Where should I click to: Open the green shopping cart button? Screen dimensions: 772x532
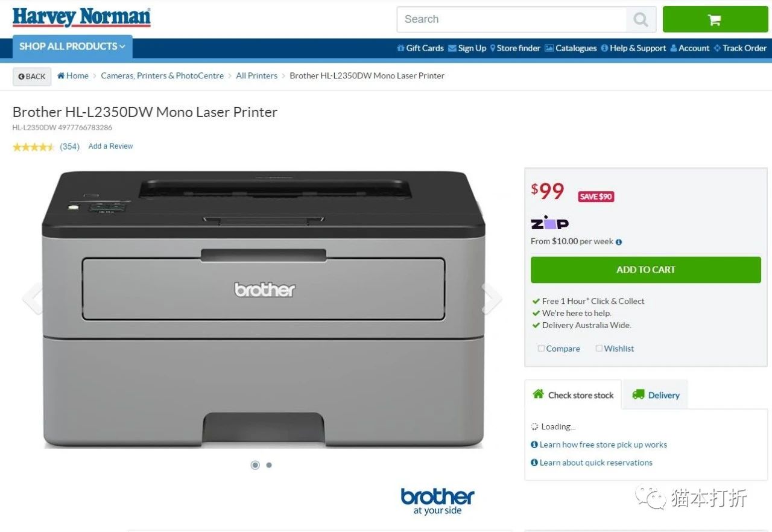point(715,19)
